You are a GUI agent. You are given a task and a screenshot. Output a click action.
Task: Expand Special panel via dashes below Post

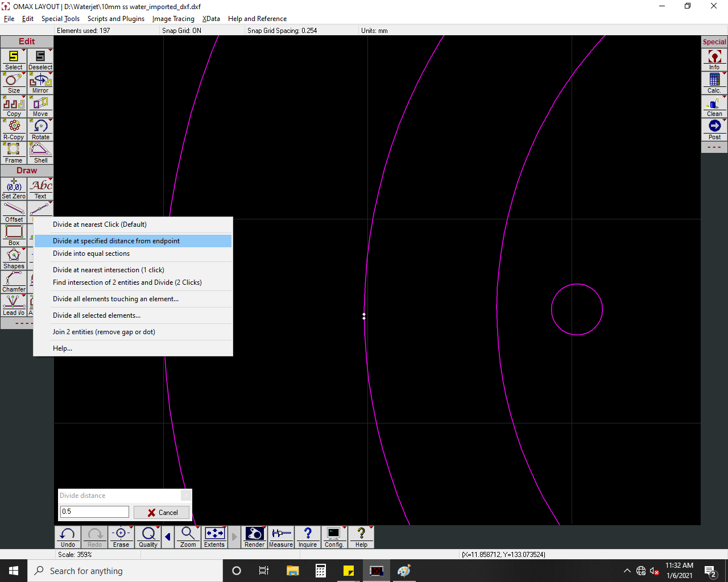click(714, 147)
